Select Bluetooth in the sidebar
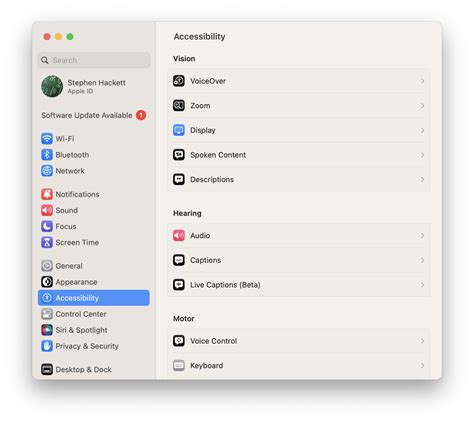This screenshot has height=422, width=474. (x=94, y=155)
